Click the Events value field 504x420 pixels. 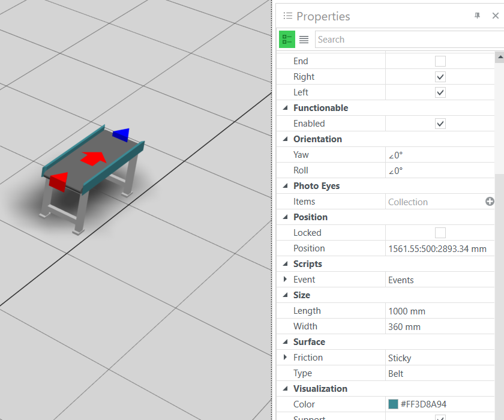coord(440,280)
